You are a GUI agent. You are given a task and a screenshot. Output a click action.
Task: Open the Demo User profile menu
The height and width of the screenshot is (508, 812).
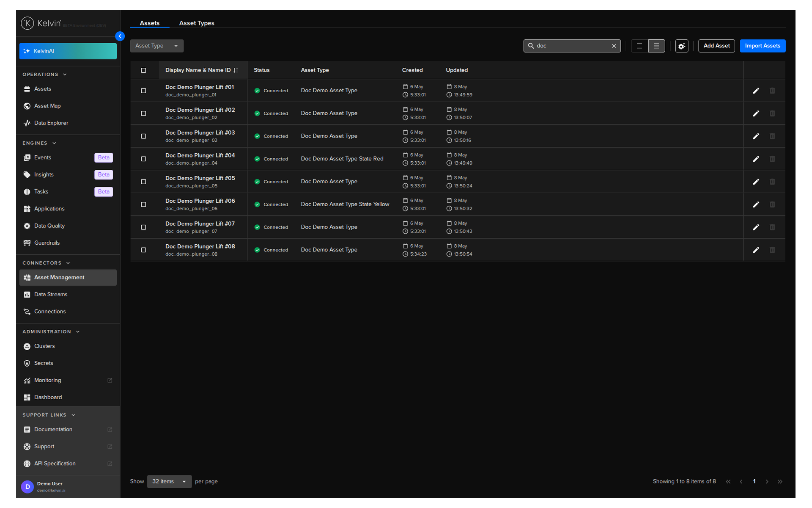pyautogui.click(x=68, y=487)
